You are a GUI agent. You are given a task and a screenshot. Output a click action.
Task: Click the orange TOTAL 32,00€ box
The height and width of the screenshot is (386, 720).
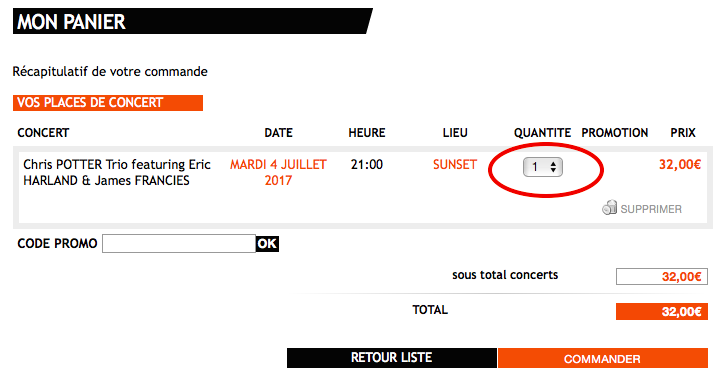pos(662,312)
